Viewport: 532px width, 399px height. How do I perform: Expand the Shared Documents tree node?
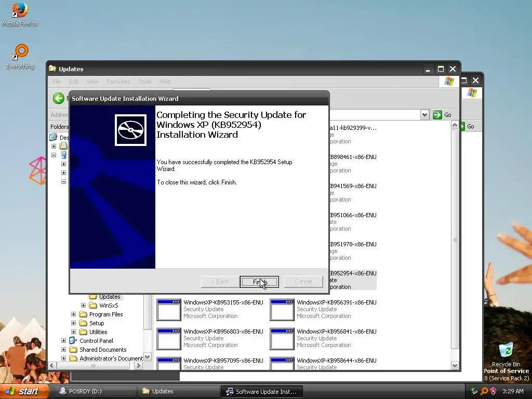(63, 350)
